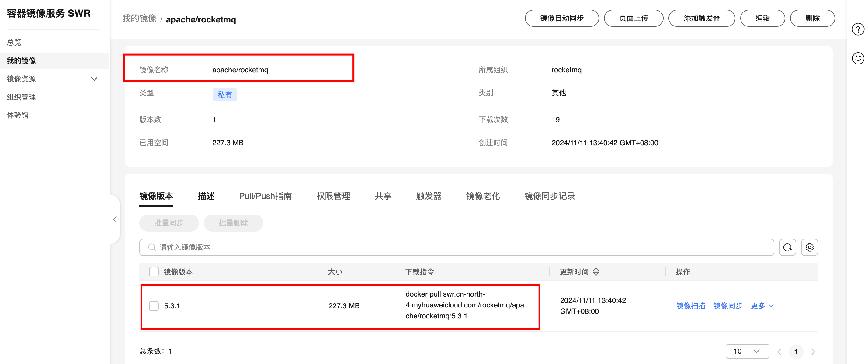Viewport: 868px width, 364px height.
Task: Click the 删除 button at top
Action: (812, 18)
